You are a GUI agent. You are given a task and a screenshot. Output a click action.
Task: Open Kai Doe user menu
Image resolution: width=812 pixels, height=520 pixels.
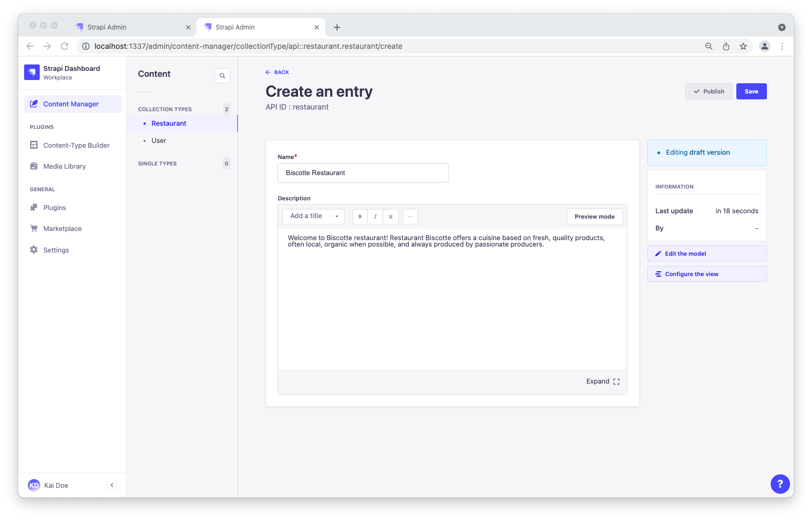coord(48,485)
